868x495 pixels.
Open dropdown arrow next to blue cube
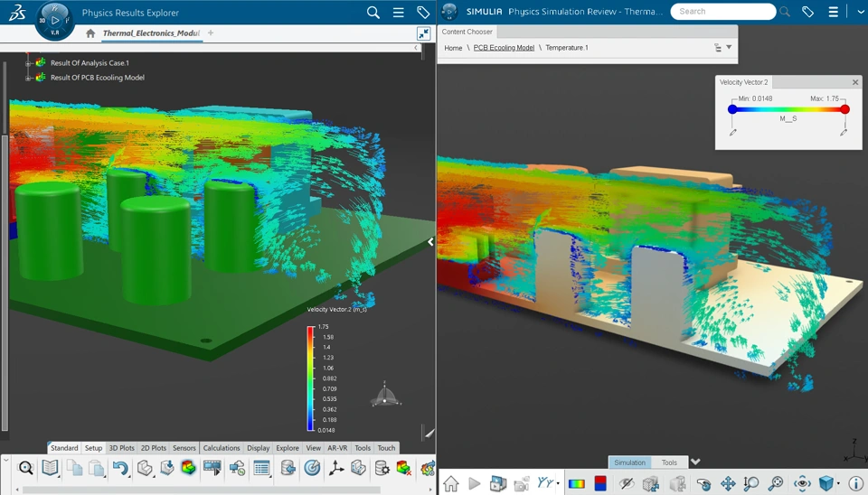pos(838,484)
